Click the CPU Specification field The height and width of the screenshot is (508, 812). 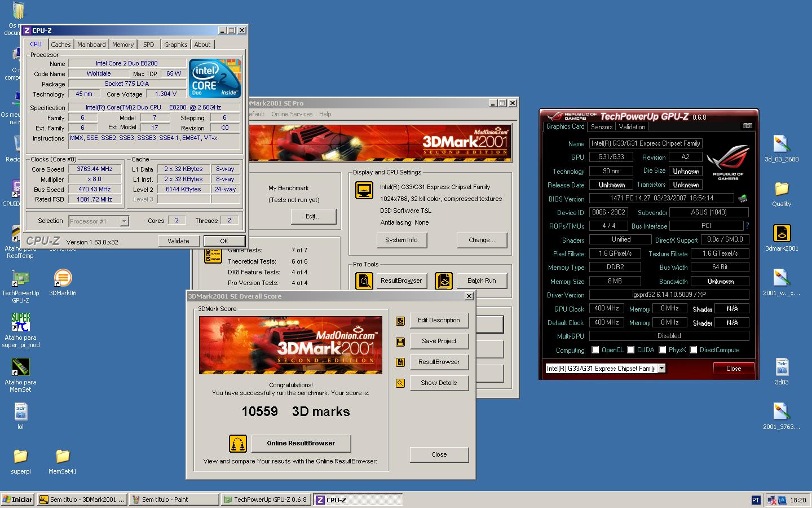(x=154, y=107)
